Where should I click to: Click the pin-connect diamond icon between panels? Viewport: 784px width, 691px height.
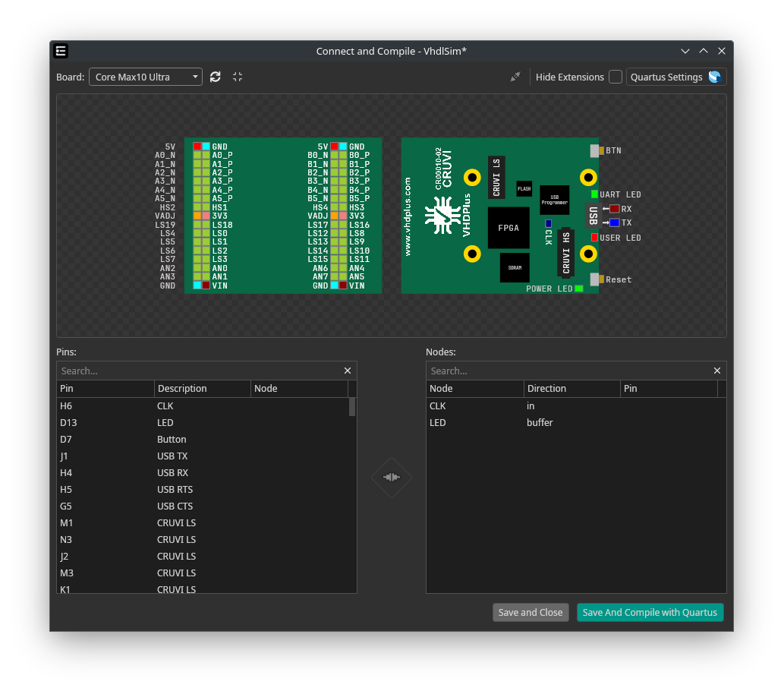pyautogui.click(x=392, y=477)
